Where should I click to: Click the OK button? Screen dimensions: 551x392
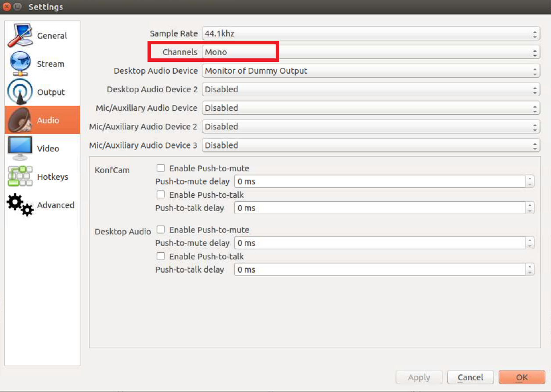(x=522, y=378)
